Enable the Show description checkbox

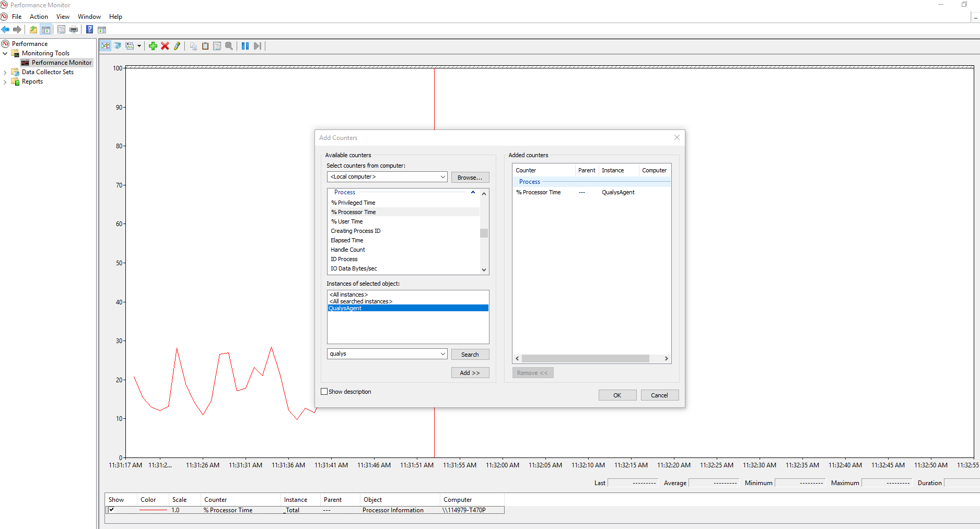click(324, 392)
